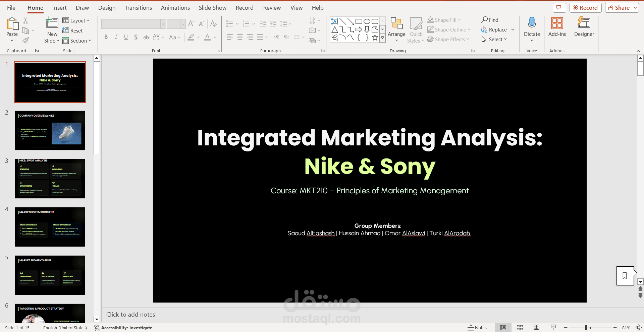This screenshot has height=332, width=644.
Task: Open the Arrange menu
Action: tap(396, 29)
